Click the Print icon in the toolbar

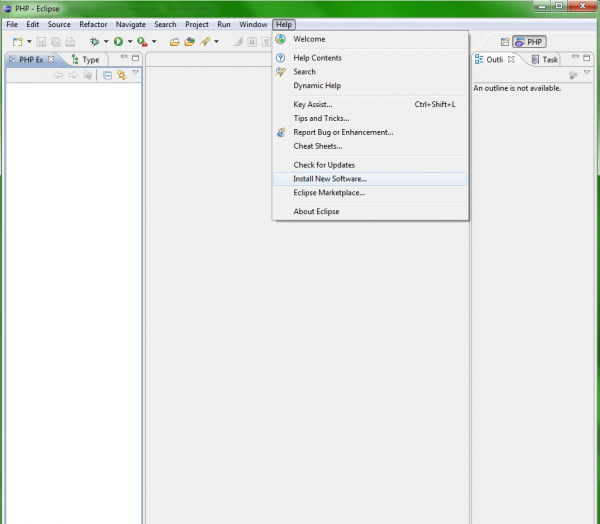point(70,42)
